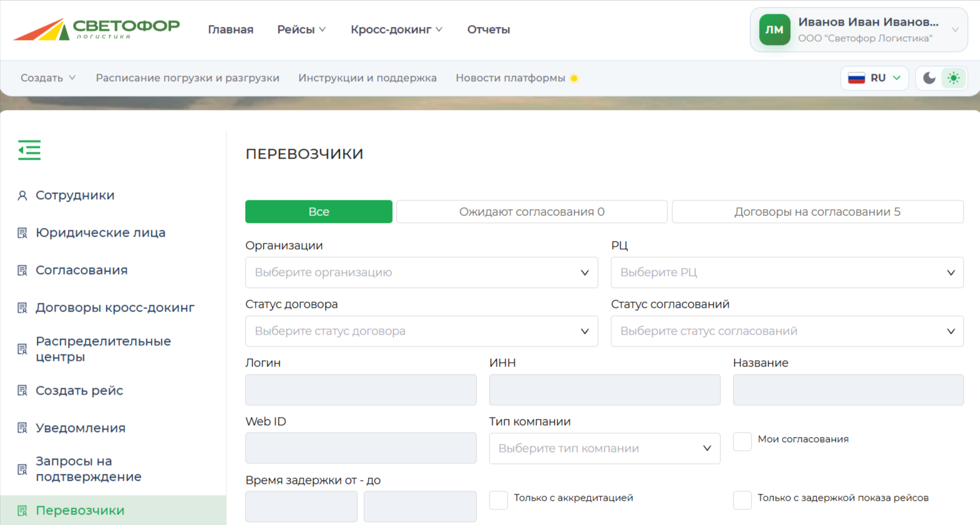Expand the Выберите статус договора dropdown
The image size is (980, 525).
[x=422, y=331]
